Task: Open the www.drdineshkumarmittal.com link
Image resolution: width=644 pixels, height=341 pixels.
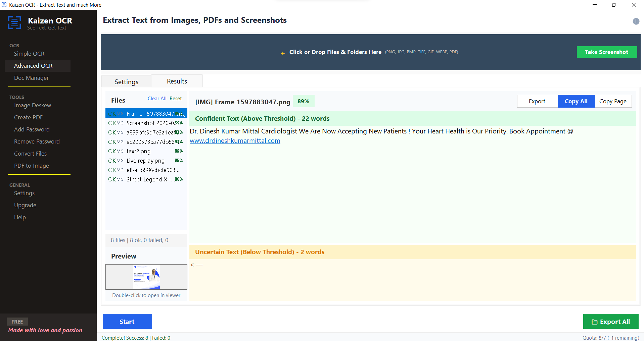Action: pyautogui.click(x=235, y=140)
